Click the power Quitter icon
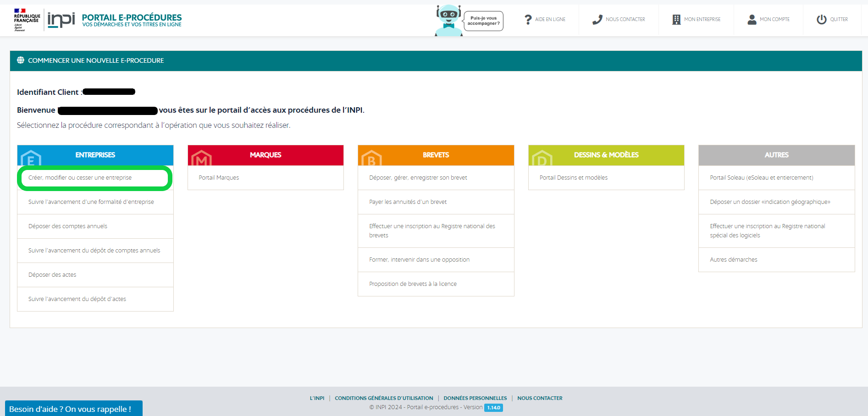The height and width of the screenshot is (416, 868). tap(822, 19)
